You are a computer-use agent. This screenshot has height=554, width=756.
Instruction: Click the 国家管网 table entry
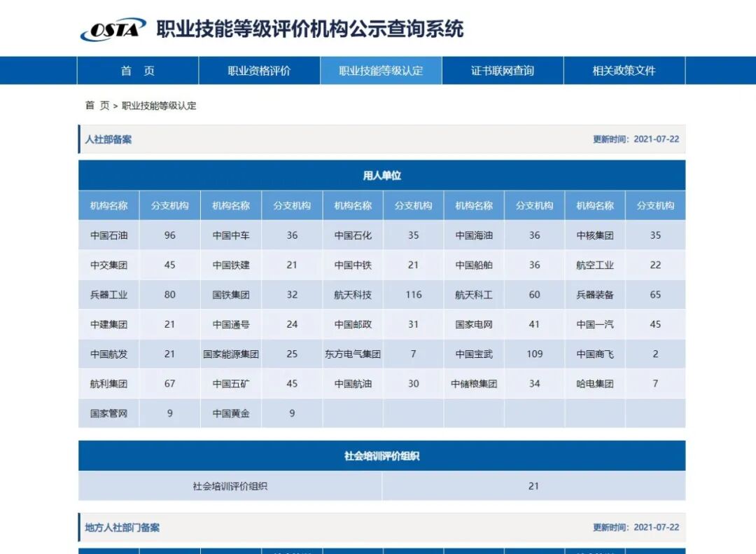coord(108,414)
